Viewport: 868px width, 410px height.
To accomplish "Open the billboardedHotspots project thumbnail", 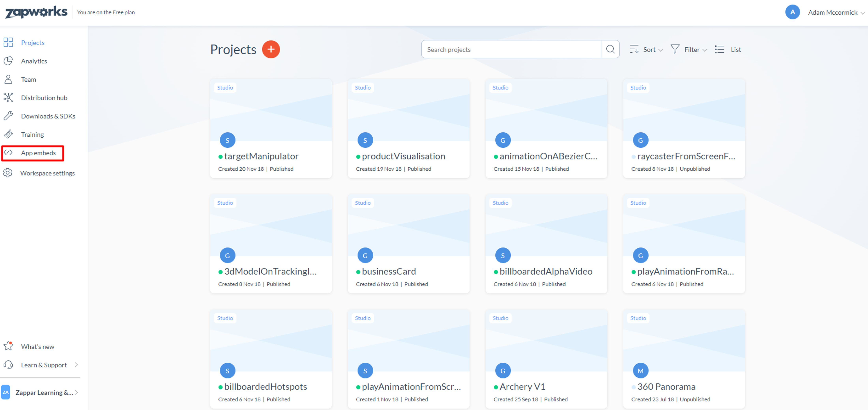I will pyautogui.click(x=271, y=341).
